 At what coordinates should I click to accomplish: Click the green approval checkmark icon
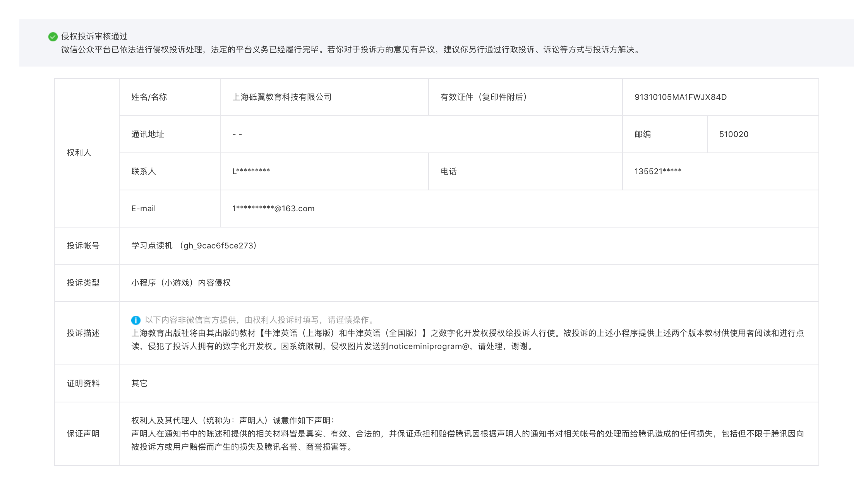pos(53,37)
